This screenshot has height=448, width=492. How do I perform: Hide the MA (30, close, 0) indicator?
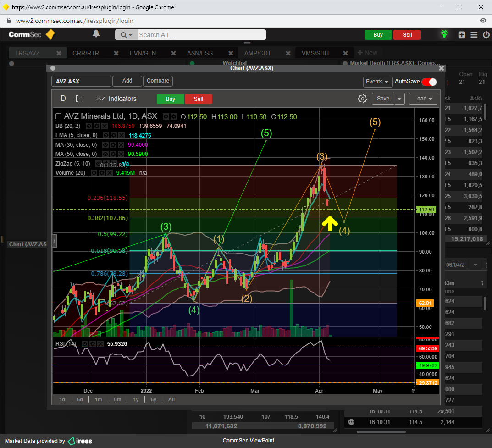pos(106,145)
